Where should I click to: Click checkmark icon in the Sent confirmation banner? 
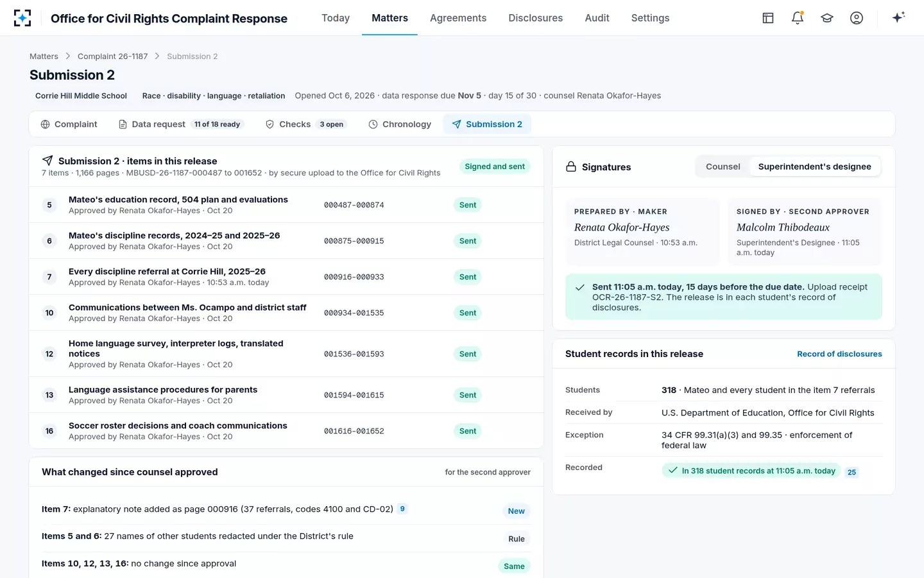[x=580, y=288]
